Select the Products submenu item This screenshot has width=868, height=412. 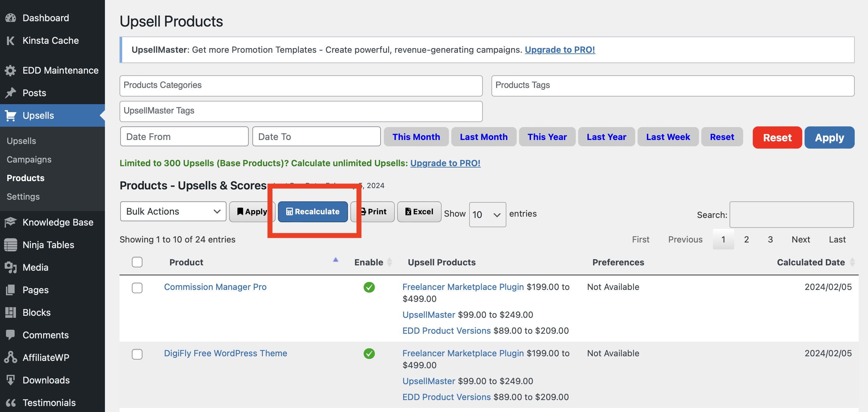click(26, 178)
